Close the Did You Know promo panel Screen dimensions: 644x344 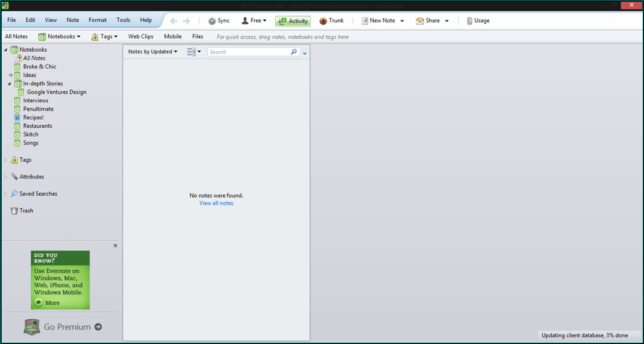(x=116, y=246)
